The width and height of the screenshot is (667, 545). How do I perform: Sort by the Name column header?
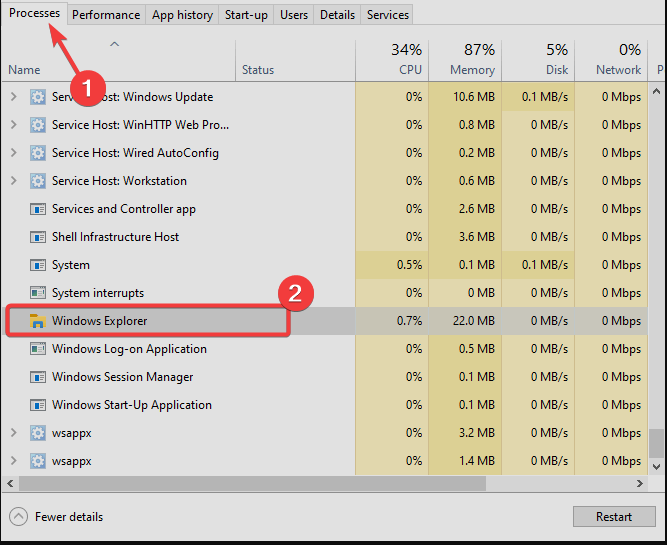[24, 70]
